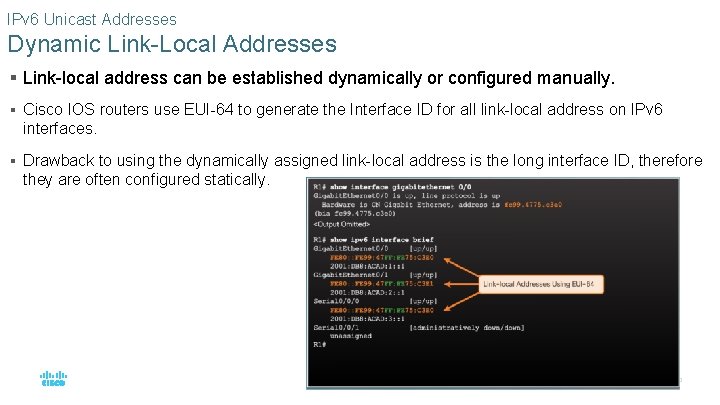Click the Serial0/0/0 interface row
The width and height of the screenshot is (720, 405).
375,301
